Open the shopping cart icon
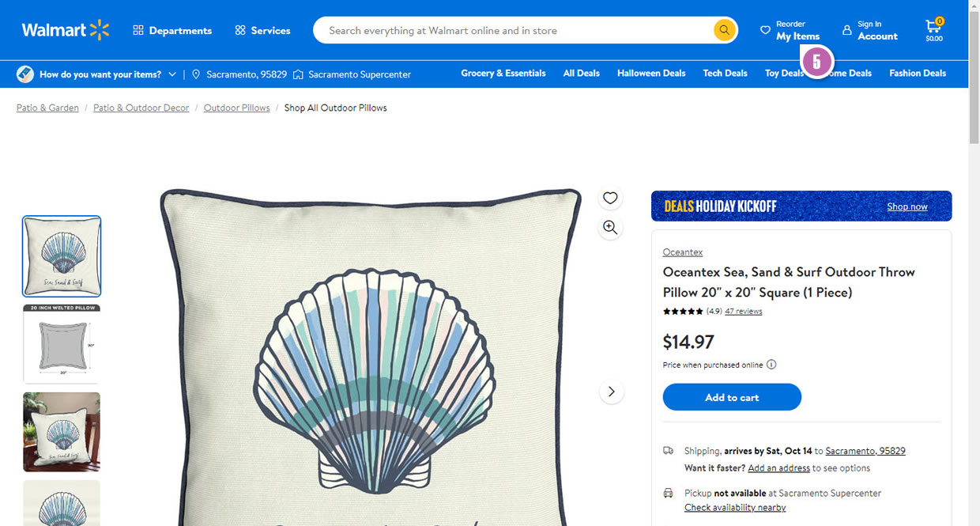 (934, 31)
